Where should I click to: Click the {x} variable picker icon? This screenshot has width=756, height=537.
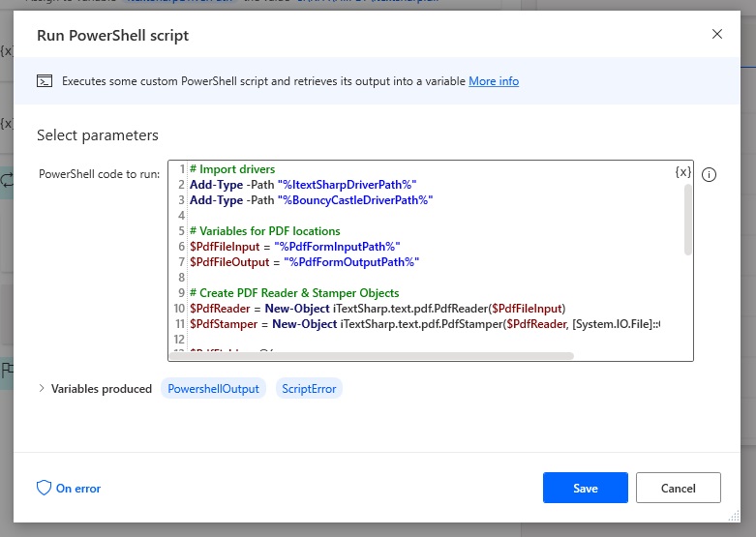tap(682, 172)
